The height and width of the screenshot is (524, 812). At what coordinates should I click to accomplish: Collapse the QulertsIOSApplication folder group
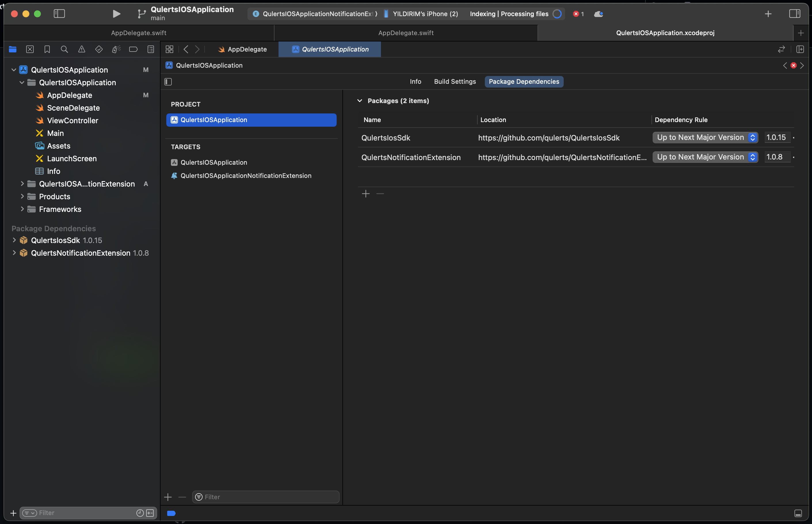pos(22,82)
